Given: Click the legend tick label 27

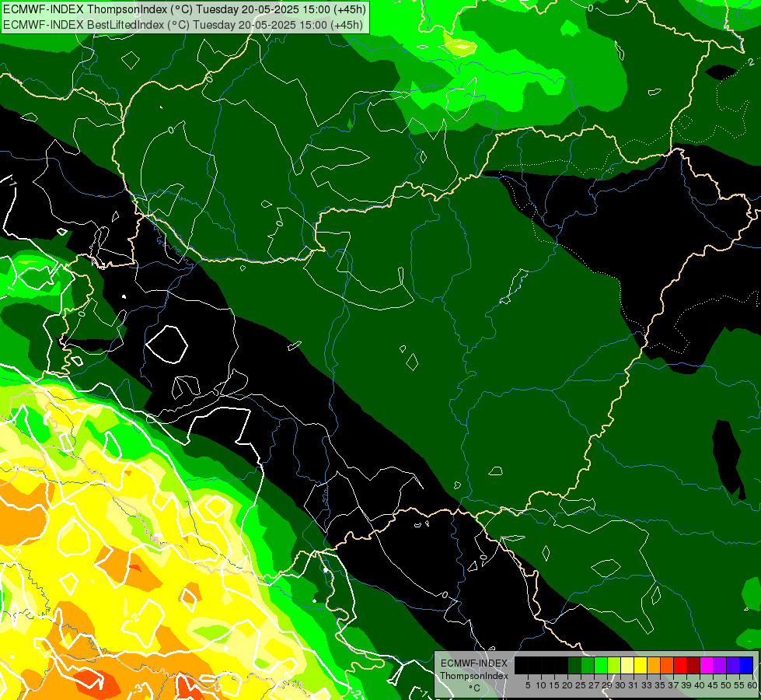Looking at the screenshot, I should [594, 685].
